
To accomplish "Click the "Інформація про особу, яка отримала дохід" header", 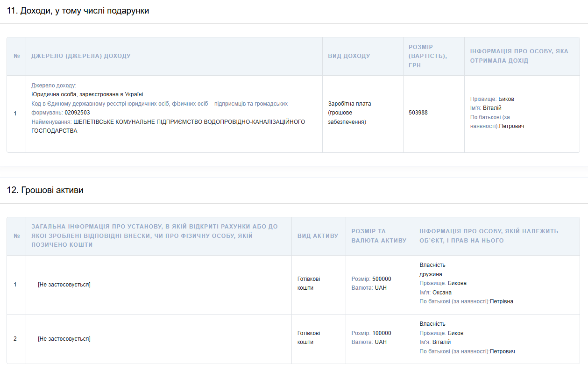I will point(519,56).
